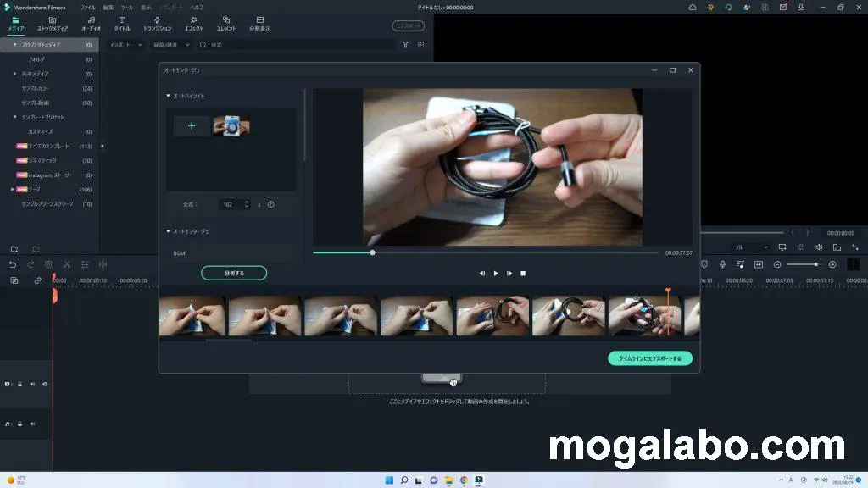Image resolution: width=868 pixels, height=488 pixels.
Task: Click タイムラインにエクスポートする button
Action: pyautogui.click(x=649, y=358)
